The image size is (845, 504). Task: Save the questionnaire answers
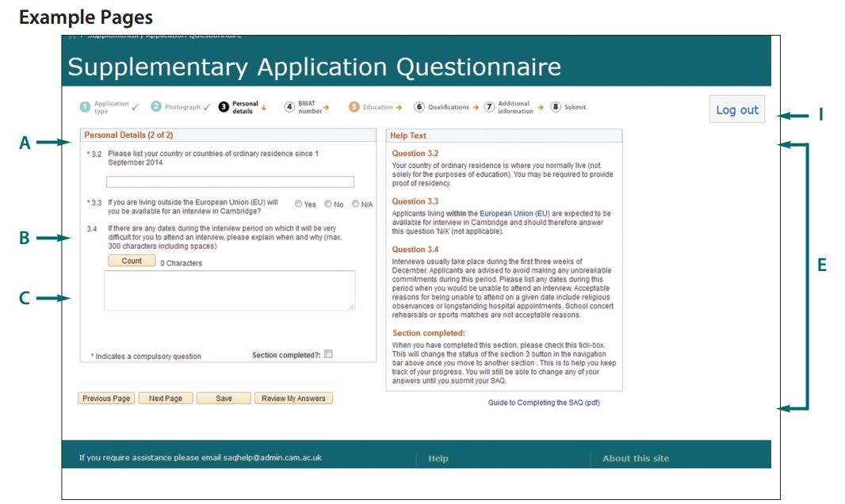[224, 399]
